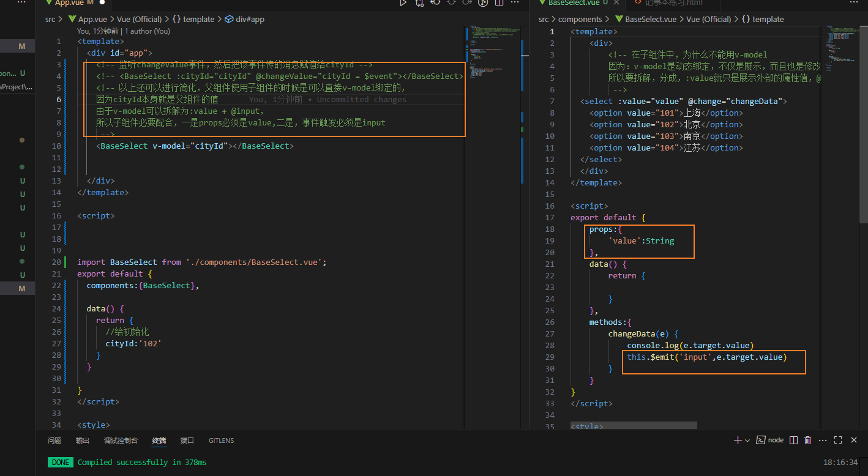Screen dimensions: 868x476
Task: Open div#app breadcrumb symbol
Action: 245,19
